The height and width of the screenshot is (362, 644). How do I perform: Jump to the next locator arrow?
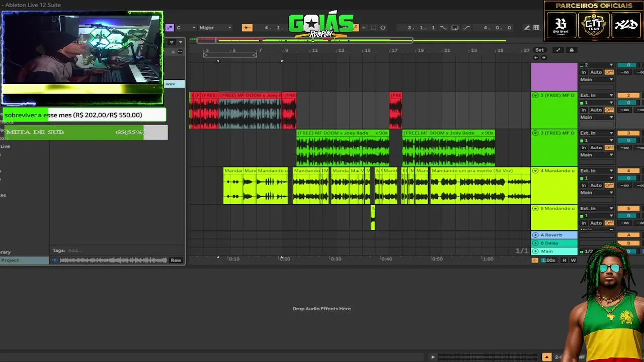[x=543, y=57]
